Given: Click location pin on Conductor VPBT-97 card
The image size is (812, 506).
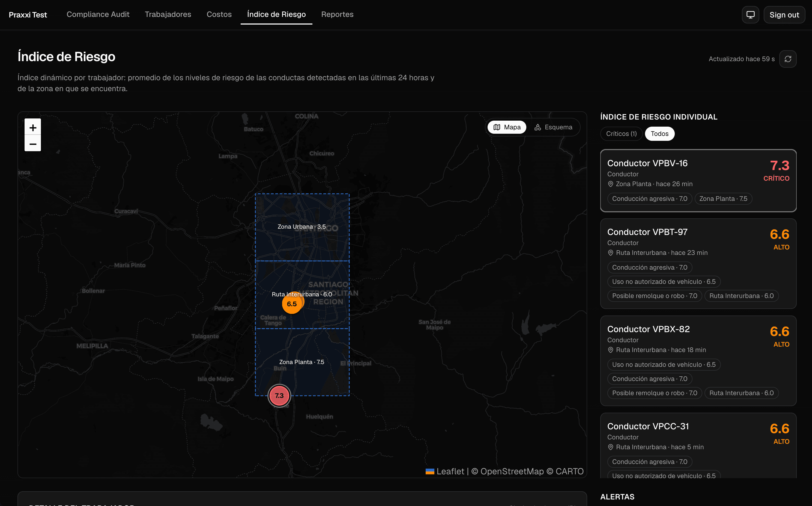Looking at the screenshot, I should [x=611, y=253].
